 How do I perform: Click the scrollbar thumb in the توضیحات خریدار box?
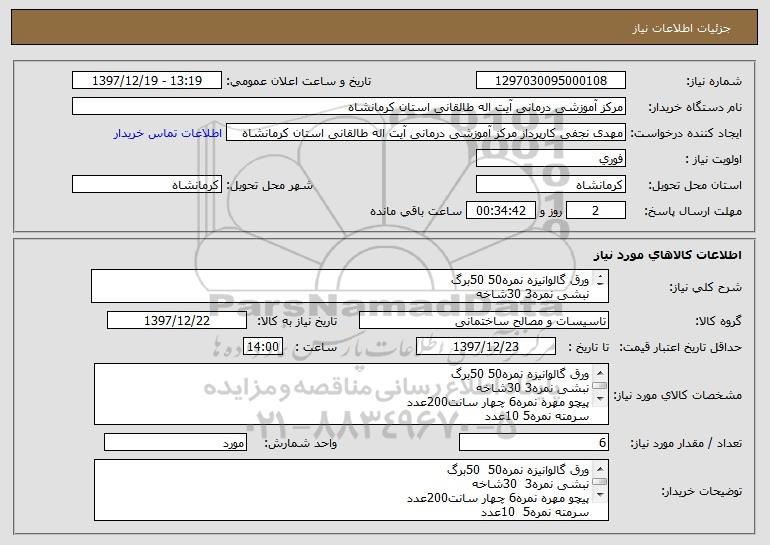point(600,482)
